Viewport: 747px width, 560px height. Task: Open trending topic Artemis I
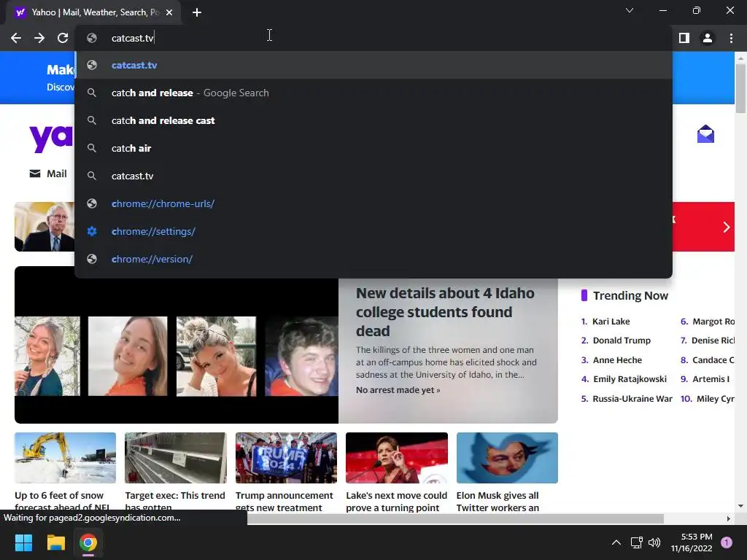point(711,379)
